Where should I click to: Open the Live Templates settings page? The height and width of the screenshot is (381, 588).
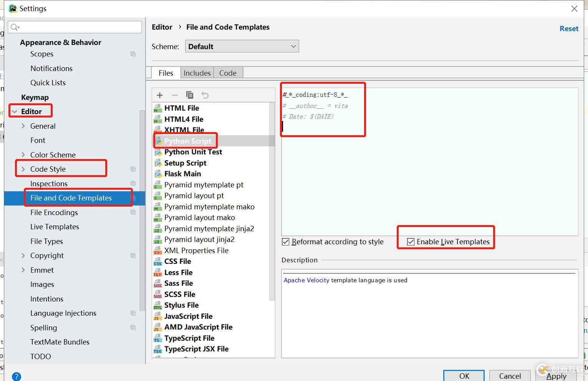click(x=55, y=227)
